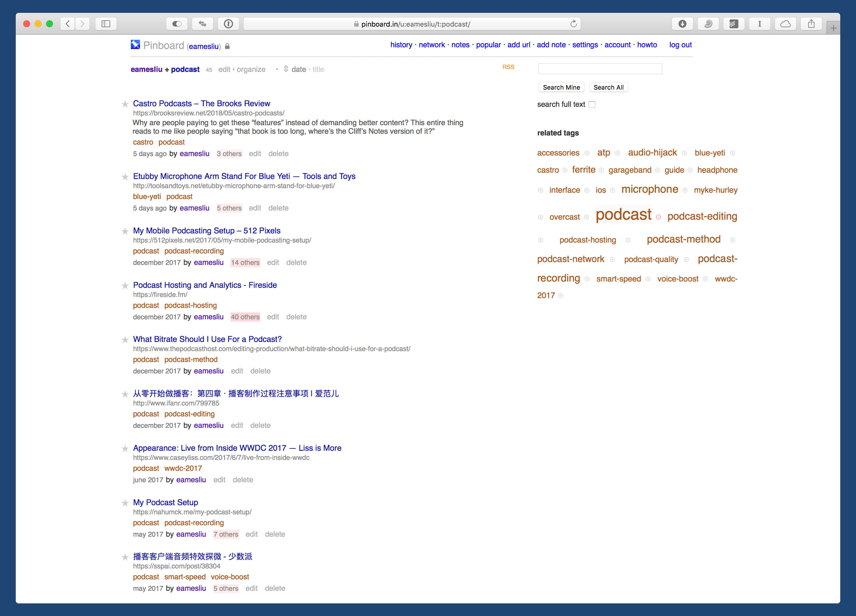The height and width of the screenshot is (616, 856).
Task: Click the Pinboard logo icon
Action: (135, 45)
